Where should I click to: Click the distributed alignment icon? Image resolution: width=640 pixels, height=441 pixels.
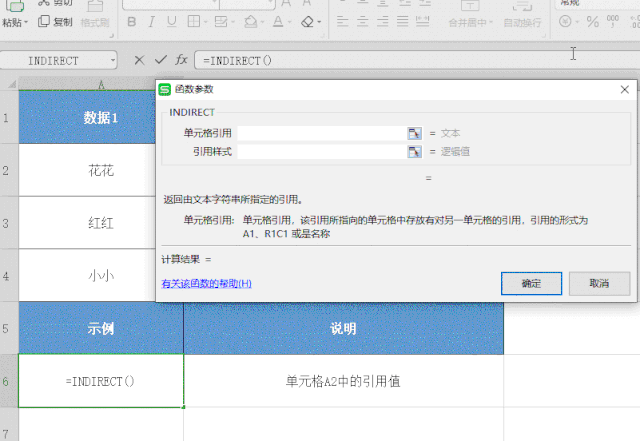(x=422, y=22)
